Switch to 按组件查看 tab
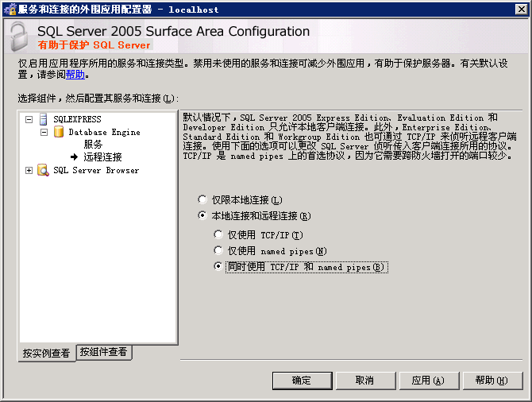The height and width of the screenshot is (402, 532). tap(104, 352)
